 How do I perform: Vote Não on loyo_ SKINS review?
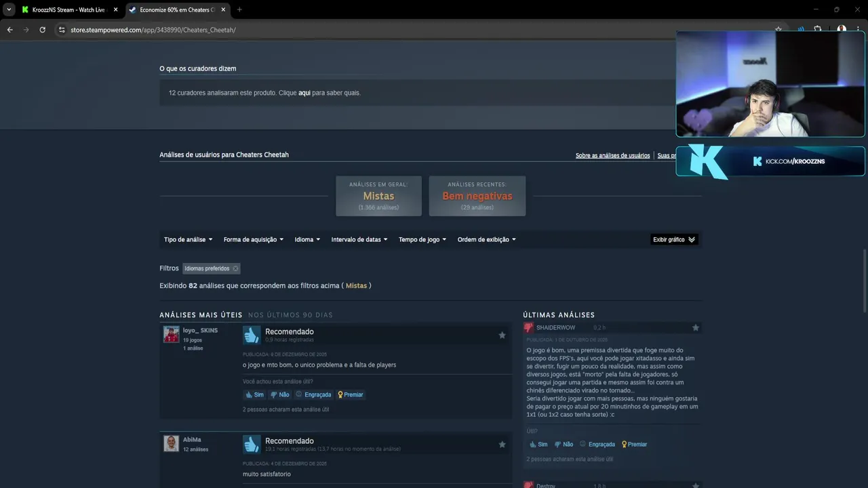click(x=279, y=394)
